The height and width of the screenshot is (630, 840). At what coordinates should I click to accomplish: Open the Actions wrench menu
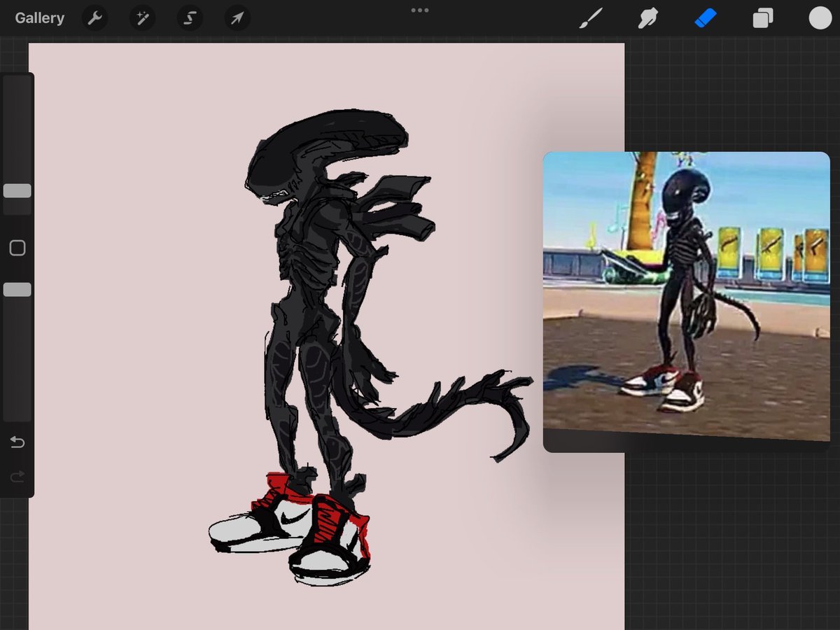(x=94, y=18)
